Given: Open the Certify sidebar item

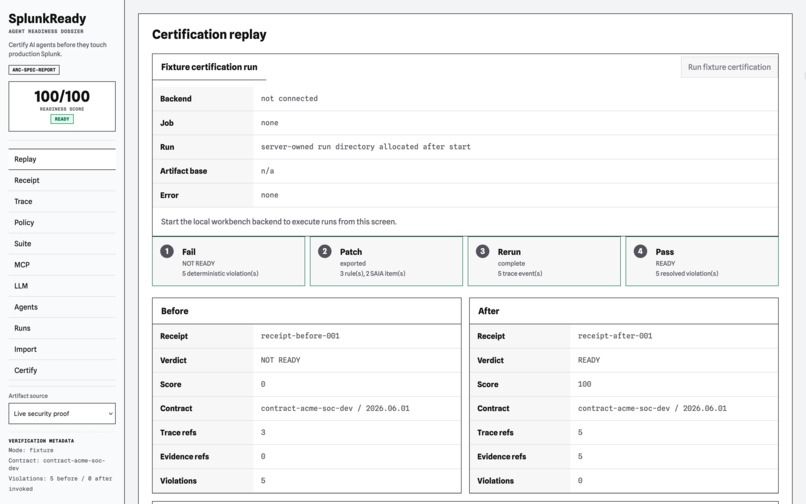Looking at the screenshot, I should pos(62,370).
